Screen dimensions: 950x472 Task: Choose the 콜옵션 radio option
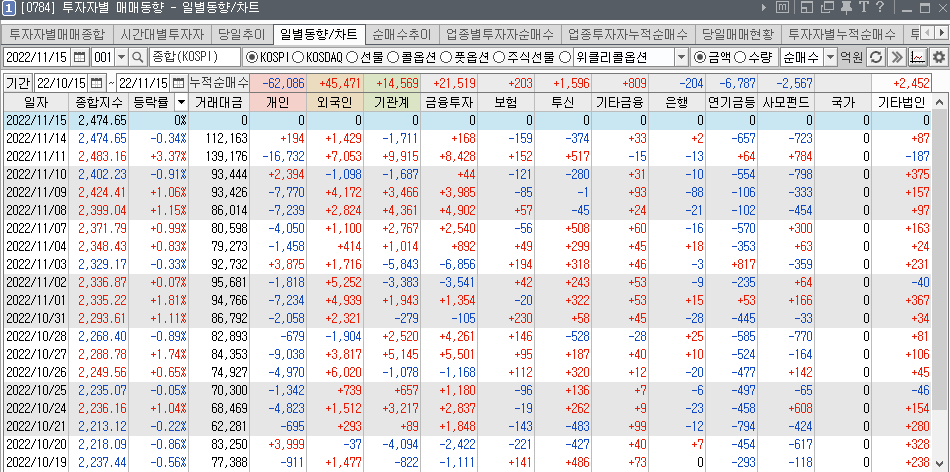[x=391, y=57]
